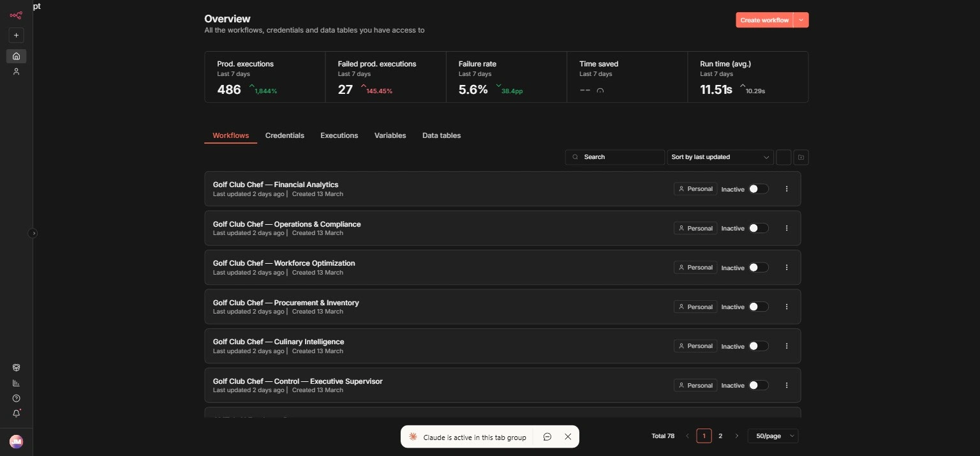Screen dimensions: 980x456
Task: Open Golf Club Chef — Operations & Compliance workflow
Action: point(287,224)
